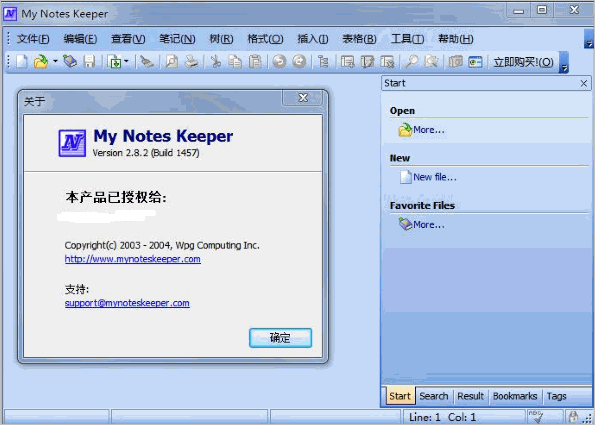Close the 关于 About dialog

point(303,98)
